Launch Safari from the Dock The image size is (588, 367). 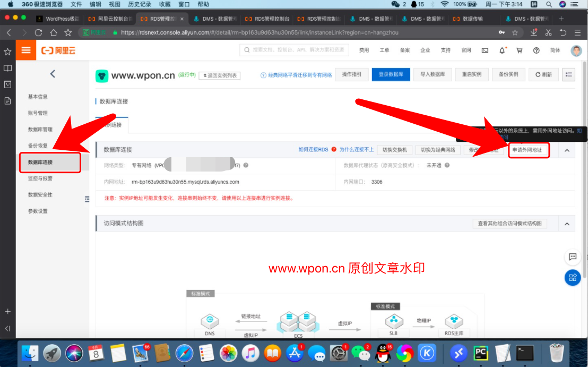[184, 353]
